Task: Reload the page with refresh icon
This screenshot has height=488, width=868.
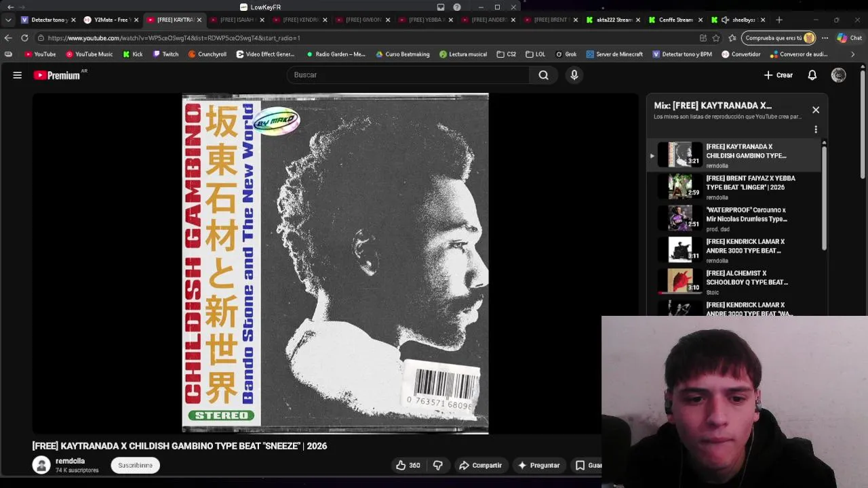Action: click(x=24, y=38)
